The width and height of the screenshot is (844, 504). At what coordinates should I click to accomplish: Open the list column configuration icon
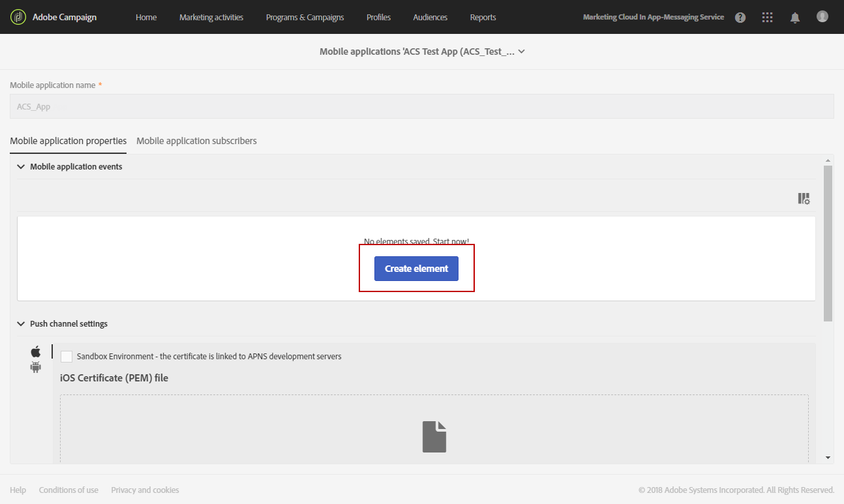(x=804, y=199)
